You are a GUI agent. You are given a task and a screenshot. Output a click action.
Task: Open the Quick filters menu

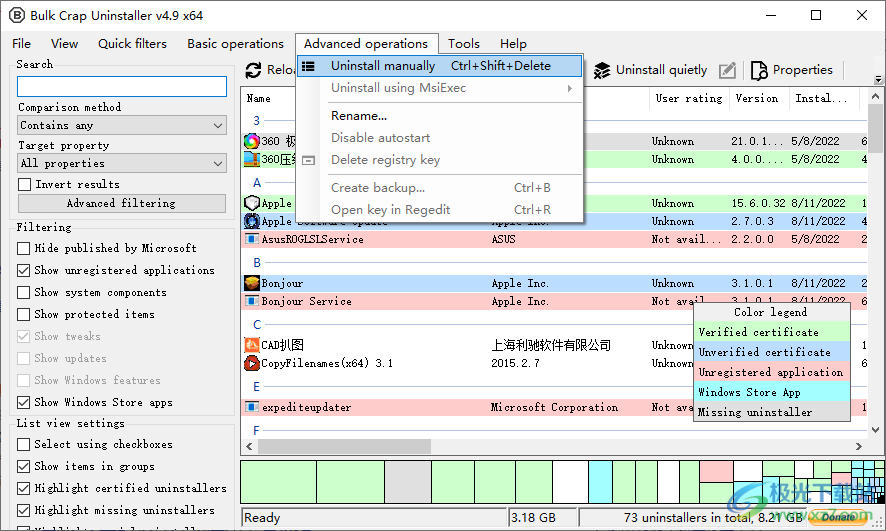[x=132, y=43]
